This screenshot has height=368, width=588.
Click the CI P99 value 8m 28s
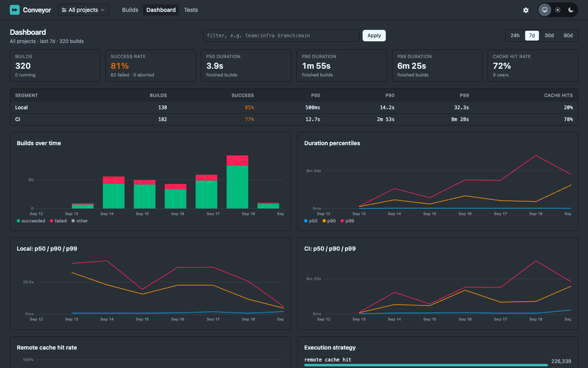tap(460, 119)
